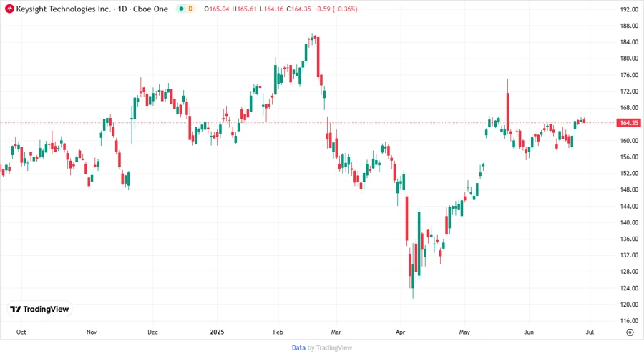Click the 148.00 price axis label

click(x=629, y=190)
